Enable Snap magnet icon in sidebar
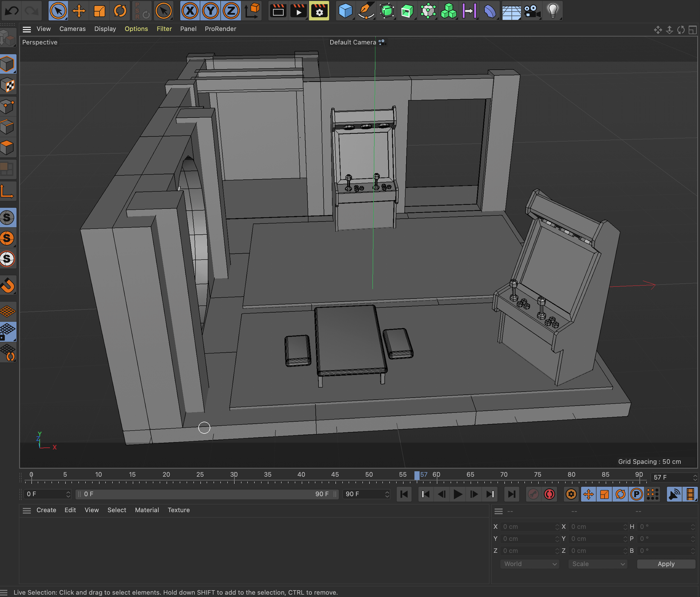This screenshot has height=597, width=700. [8, 286]
